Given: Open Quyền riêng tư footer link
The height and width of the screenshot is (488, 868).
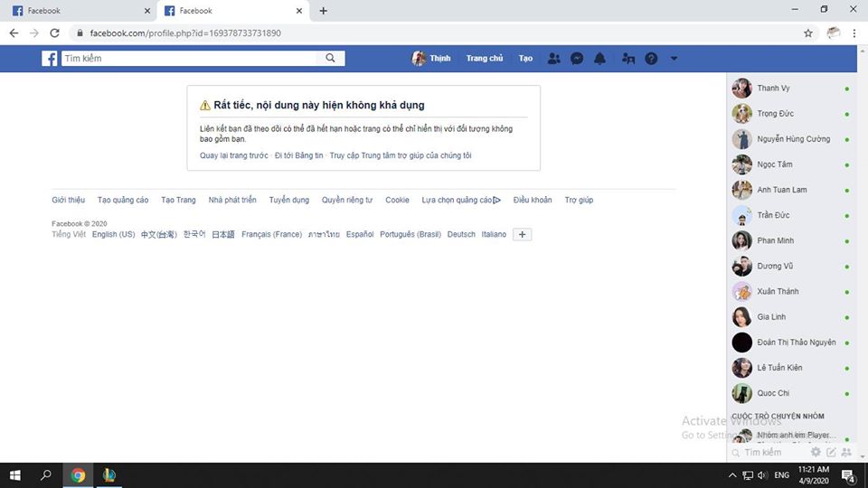Looking at the screenshot, I should click(x=347, y=200).
